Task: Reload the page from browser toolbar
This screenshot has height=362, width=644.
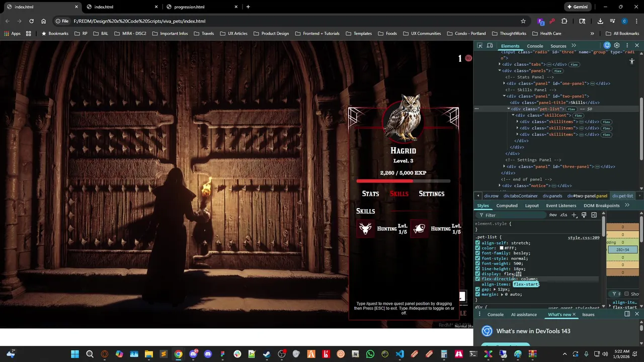Action: (31, 21)
